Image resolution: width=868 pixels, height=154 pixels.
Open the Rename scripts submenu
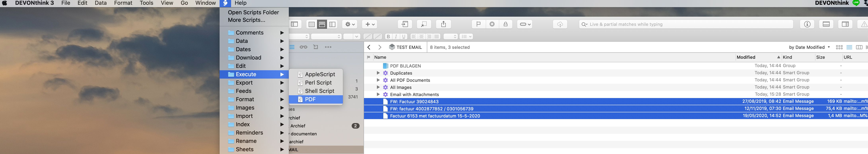pyautogui.click(x=254, y=141)
